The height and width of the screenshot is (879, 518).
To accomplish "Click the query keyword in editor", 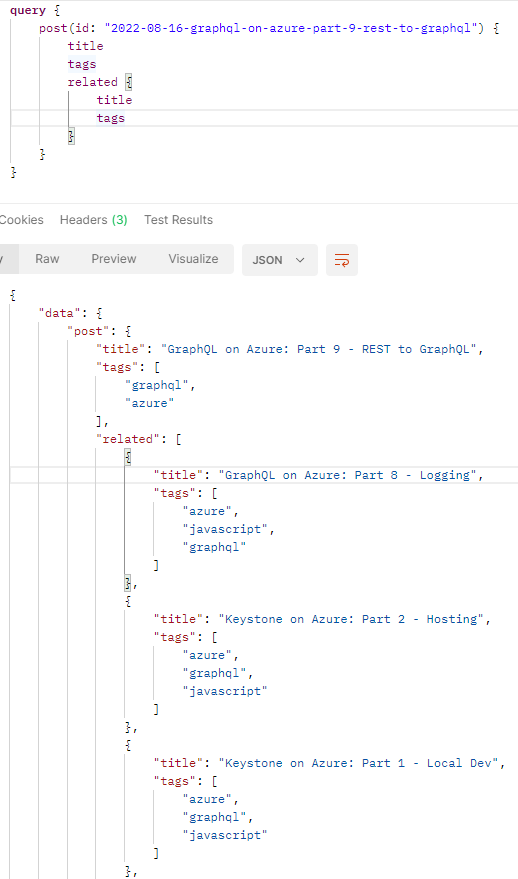I will point(28,10).
